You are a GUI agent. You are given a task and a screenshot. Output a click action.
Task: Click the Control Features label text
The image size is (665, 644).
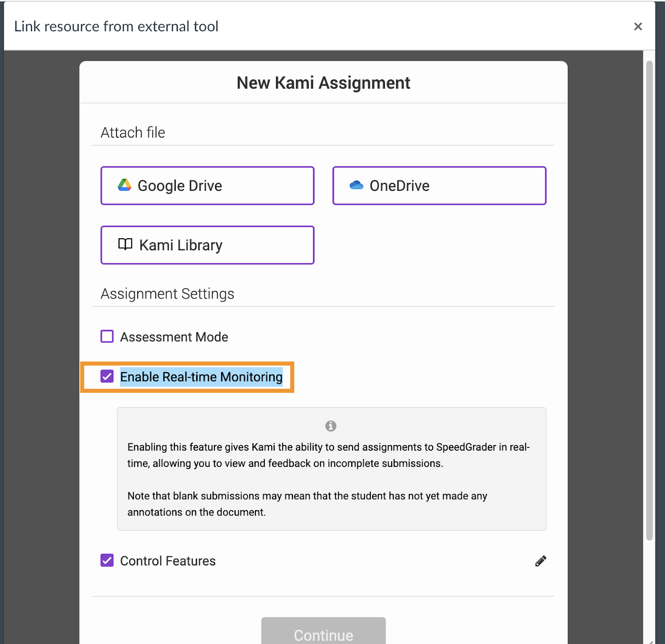tap(168, 561)
